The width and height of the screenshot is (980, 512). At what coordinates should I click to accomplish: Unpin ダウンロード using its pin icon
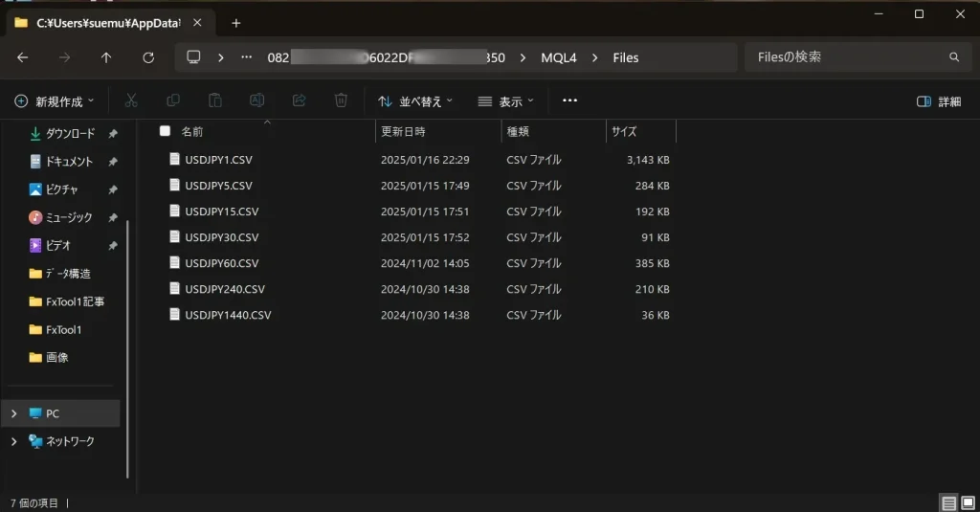(x=113, y=134)
